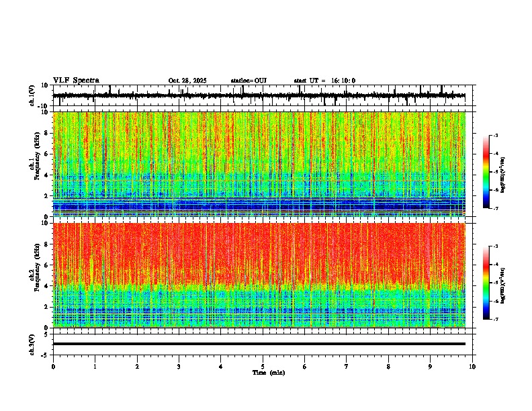Click the '7' tick label on time axis
Screen dimensions: 532x411
(x=347, y=367)
